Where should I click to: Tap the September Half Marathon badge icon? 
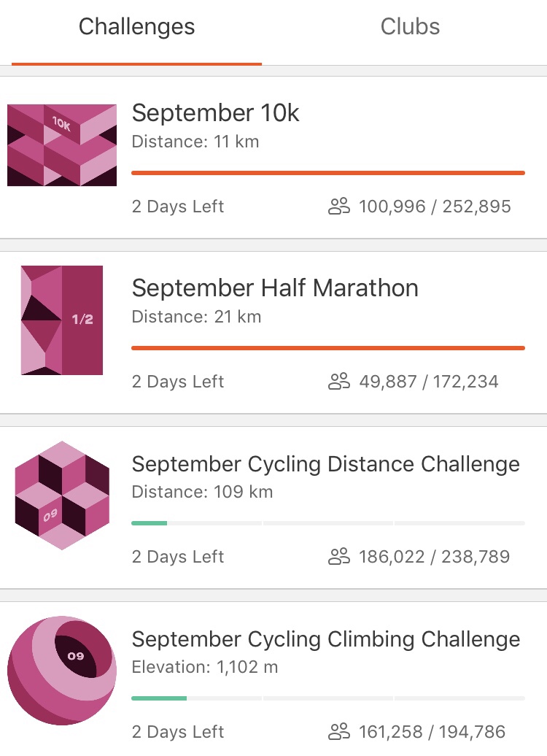62,320
